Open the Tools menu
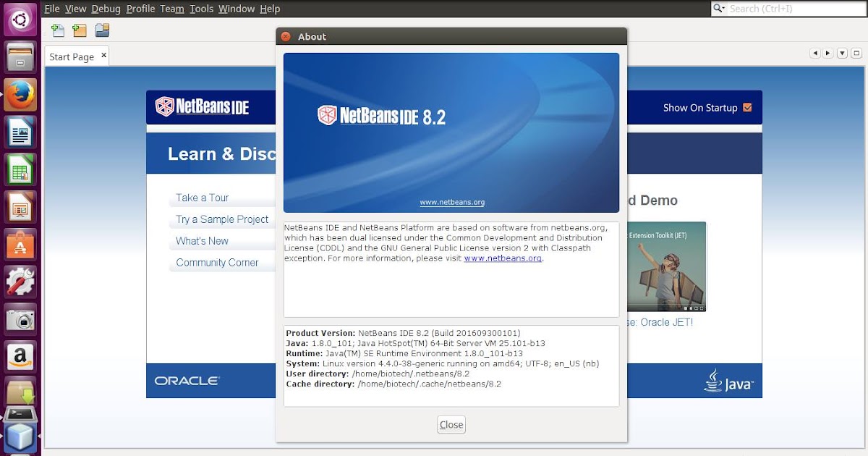The image size is (868, 456). [x=202, y=9]
